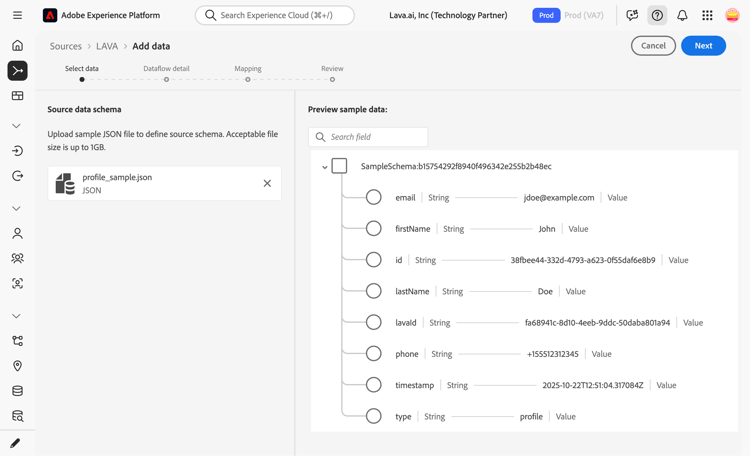Image resolution: width=750 pixels, height=456 pixels.
Task: Open the Dashboards sidebar icon
Action: point(17,96)
